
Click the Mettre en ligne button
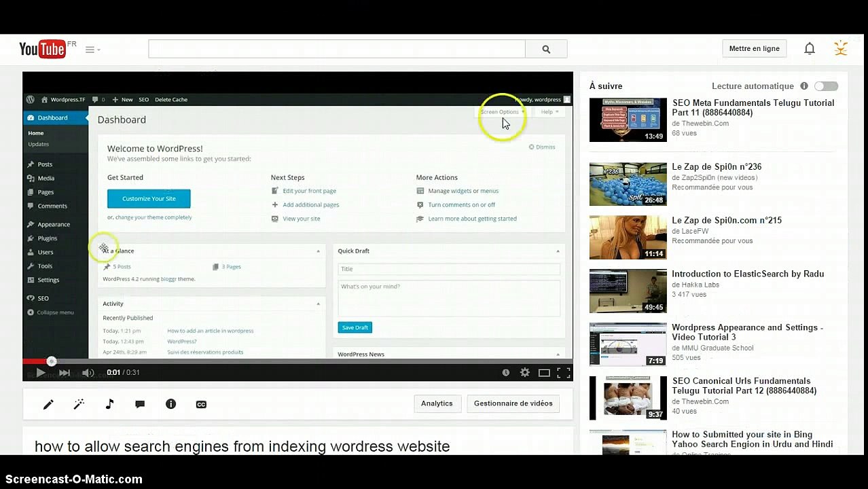click(754, 49)
